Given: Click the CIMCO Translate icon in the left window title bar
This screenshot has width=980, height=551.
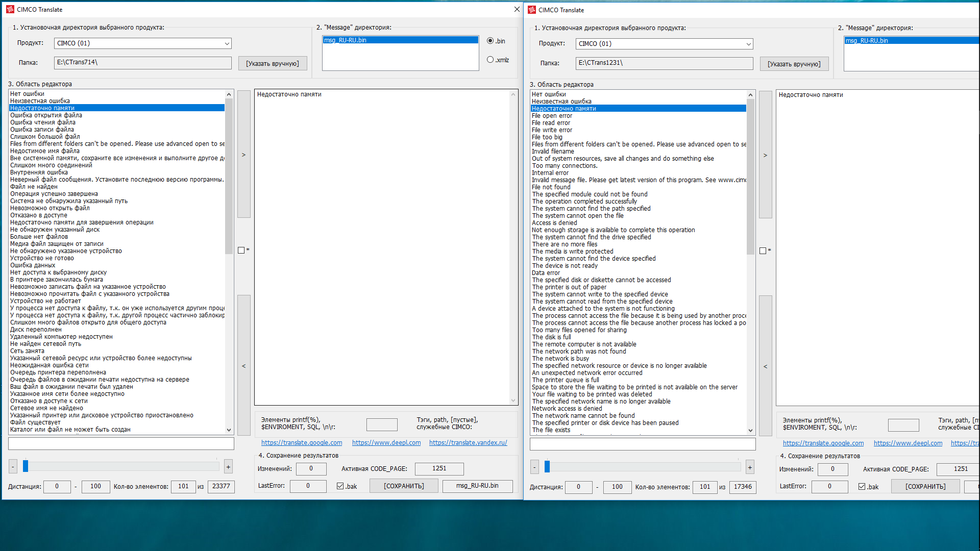Looking at the screenshot, I should 10,9.
